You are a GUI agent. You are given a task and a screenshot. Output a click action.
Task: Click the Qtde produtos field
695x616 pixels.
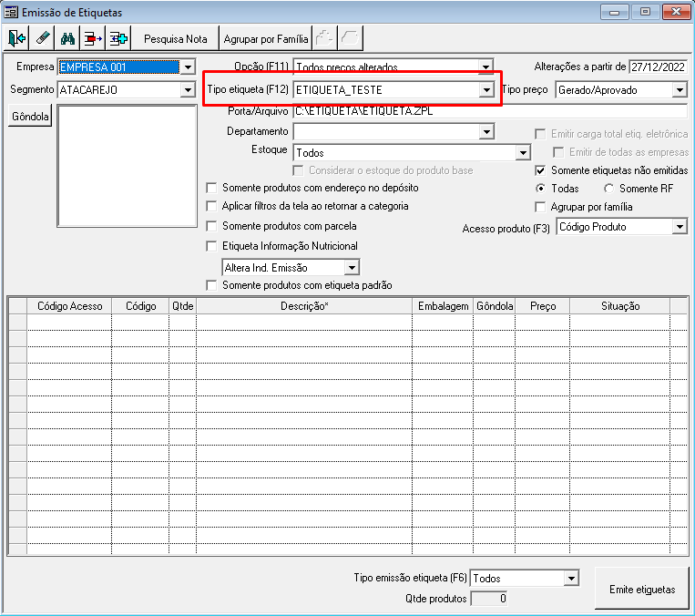[x=489, y=599]
